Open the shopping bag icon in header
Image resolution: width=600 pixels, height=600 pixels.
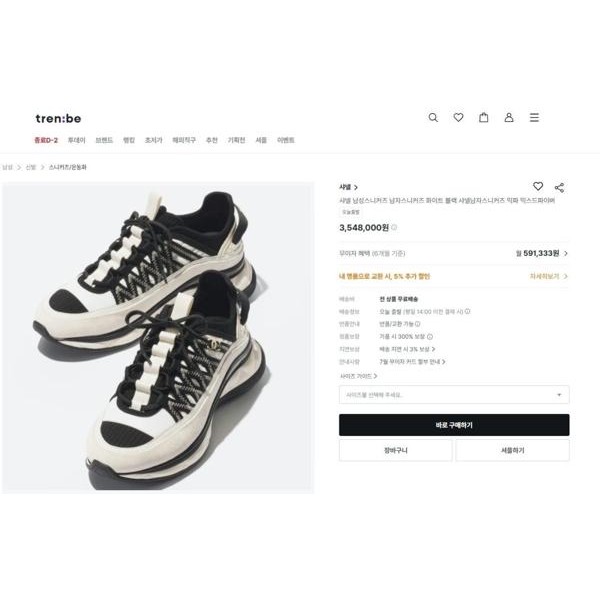[484, 117]
